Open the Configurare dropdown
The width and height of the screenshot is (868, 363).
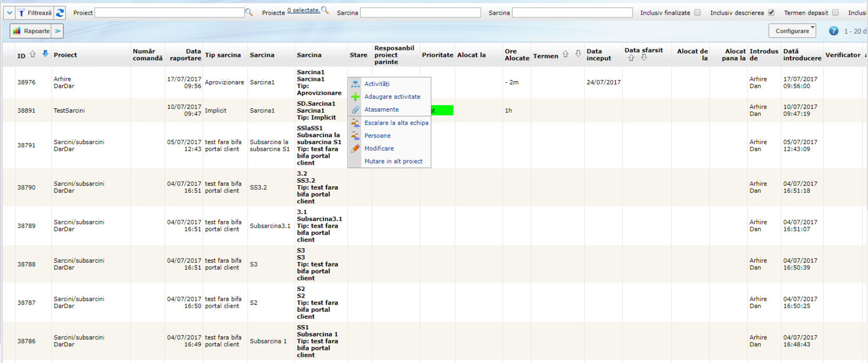coord(792,31)
